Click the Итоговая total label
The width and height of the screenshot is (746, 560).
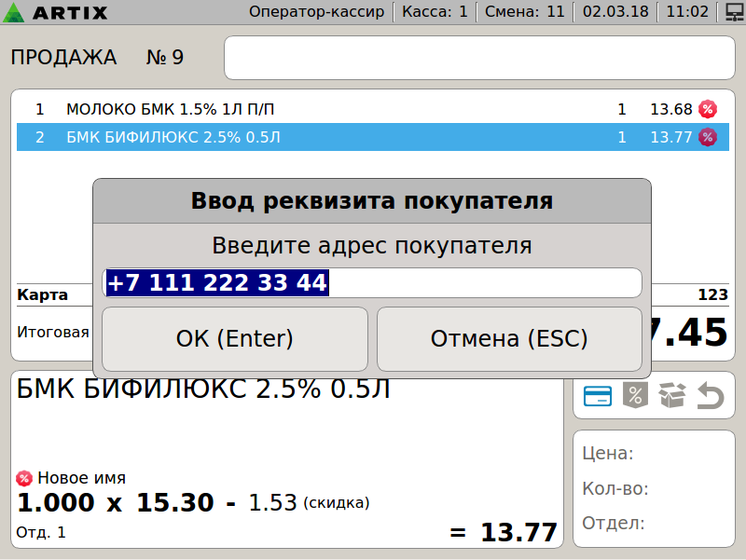point(53,332)
